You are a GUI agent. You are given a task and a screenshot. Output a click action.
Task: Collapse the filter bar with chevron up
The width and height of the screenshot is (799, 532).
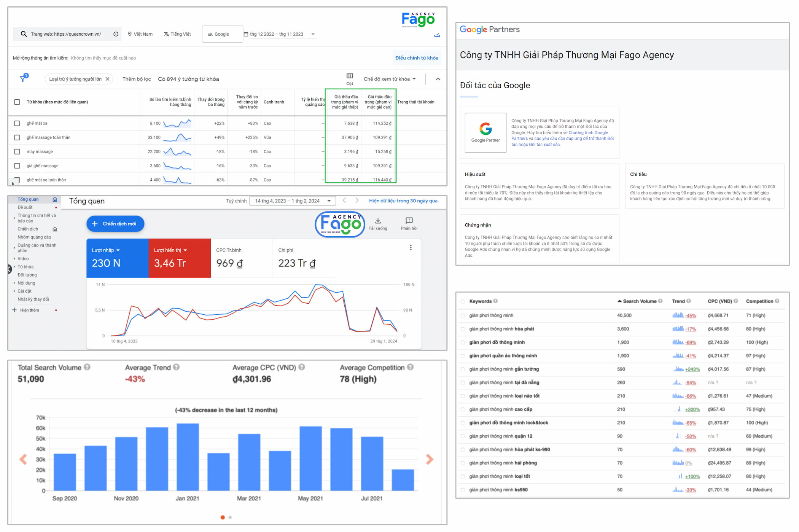click(x=438, y=79)
